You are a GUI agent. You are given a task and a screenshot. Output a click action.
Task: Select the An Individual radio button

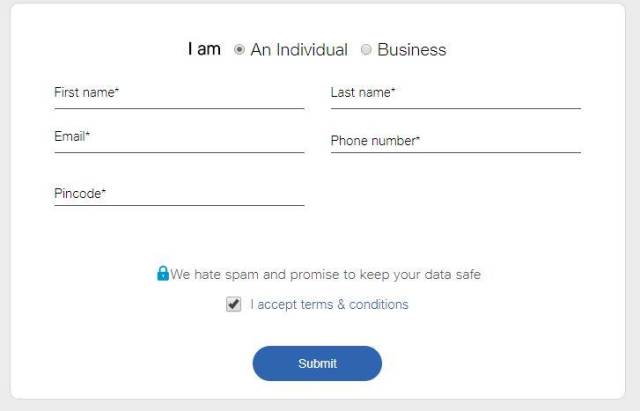(x=239, y=49)
